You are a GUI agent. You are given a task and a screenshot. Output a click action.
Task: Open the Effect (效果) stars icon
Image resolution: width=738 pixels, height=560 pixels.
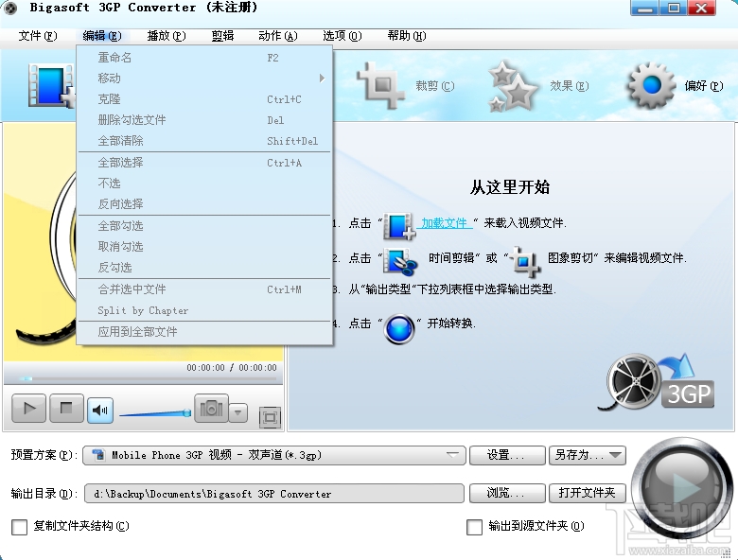(512, 87)
